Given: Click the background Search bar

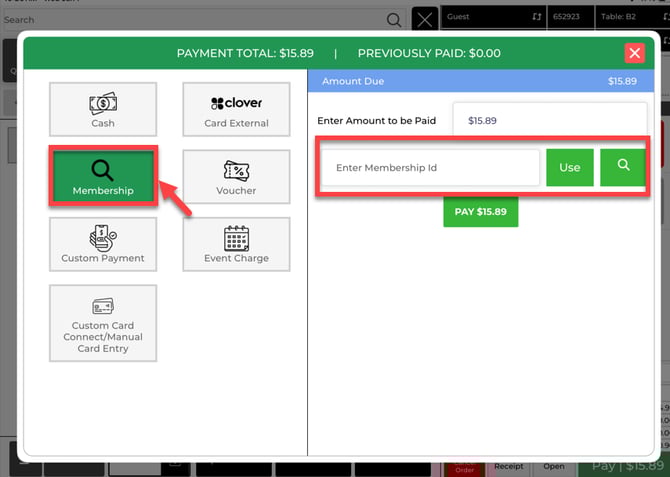Looking at the screenshot, I should click(190, 19).
